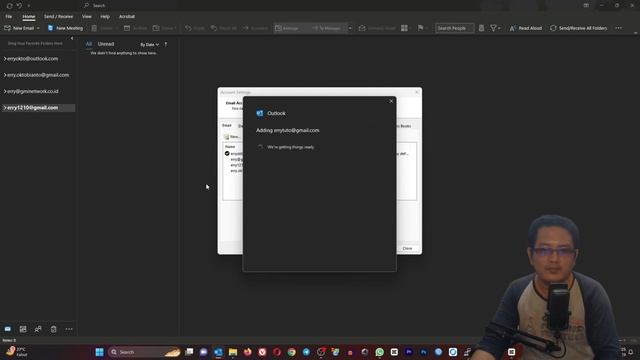Open WhatsApp from the taskbar

tap(380, 352)
